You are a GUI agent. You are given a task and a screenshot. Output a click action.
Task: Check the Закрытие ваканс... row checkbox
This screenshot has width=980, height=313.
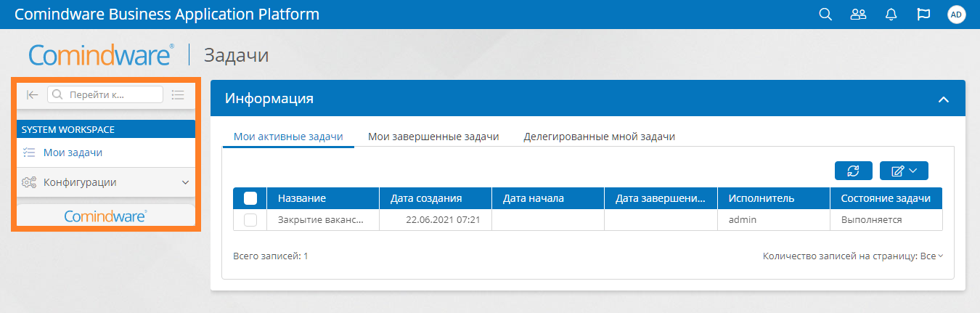pyautogui.click(x=250, y=219)
